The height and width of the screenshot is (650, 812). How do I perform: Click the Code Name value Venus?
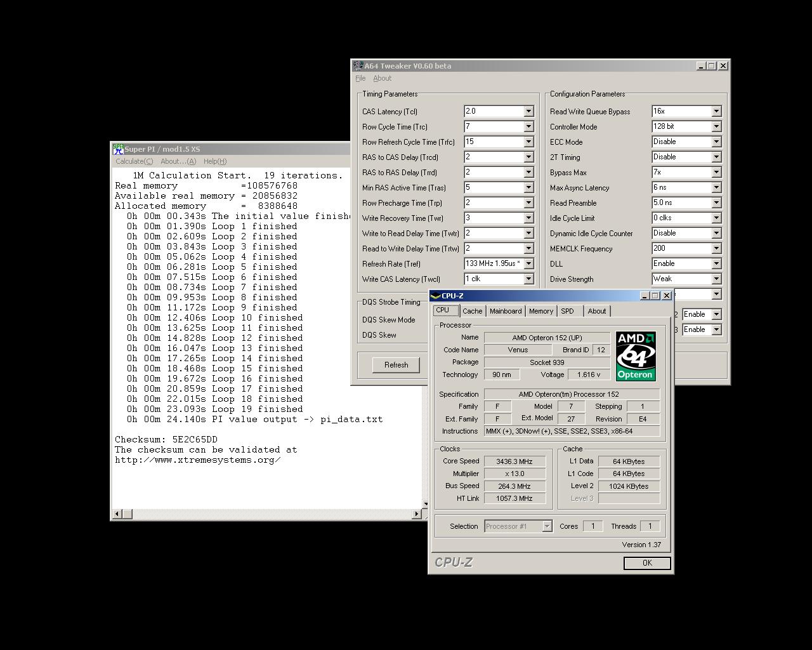point(518,350)
